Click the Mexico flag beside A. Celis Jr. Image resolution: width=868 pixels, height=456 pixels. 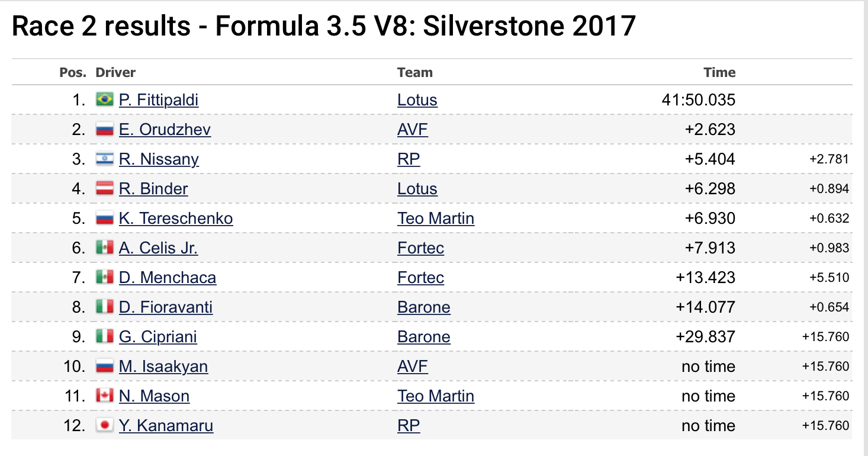pyautogui.click(x=105, y=248)
